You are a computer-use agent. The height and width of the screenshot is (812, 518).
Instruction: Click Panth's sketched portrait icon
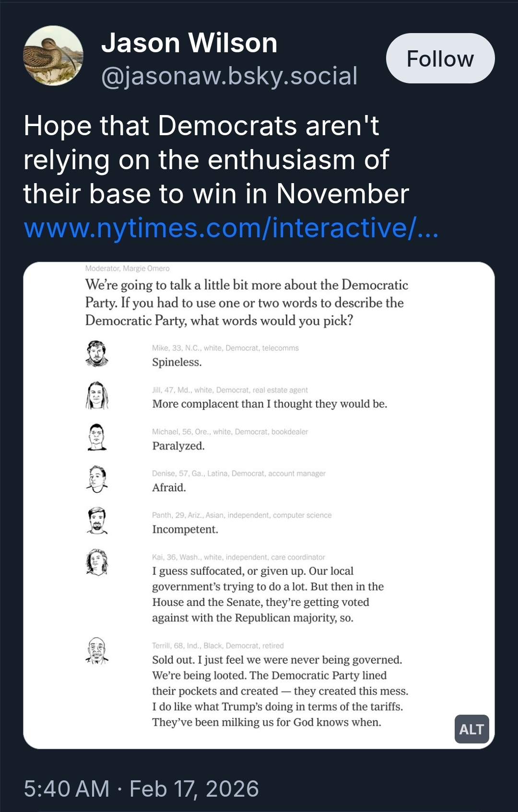97,521
